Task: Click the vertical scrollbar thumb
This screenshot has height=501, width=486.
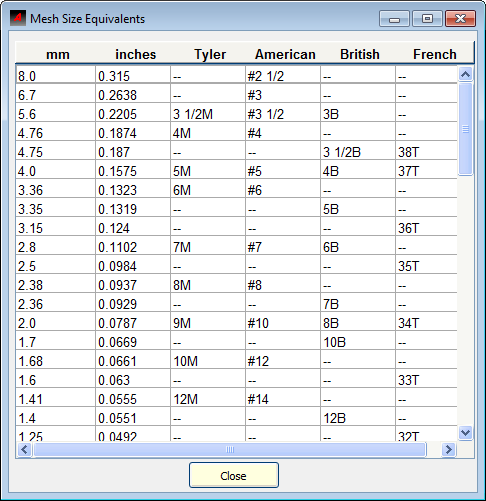Action: 465,129
